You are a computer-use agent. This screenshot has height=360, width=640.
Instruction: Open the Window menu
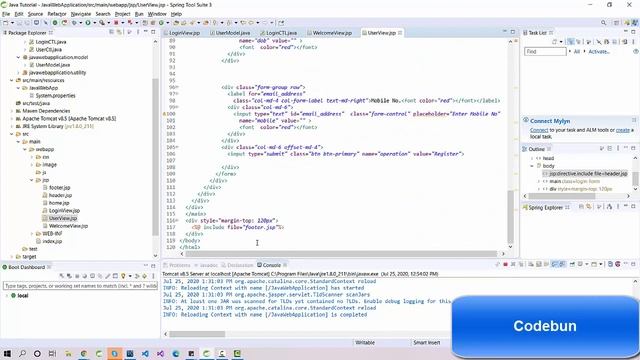157,14
